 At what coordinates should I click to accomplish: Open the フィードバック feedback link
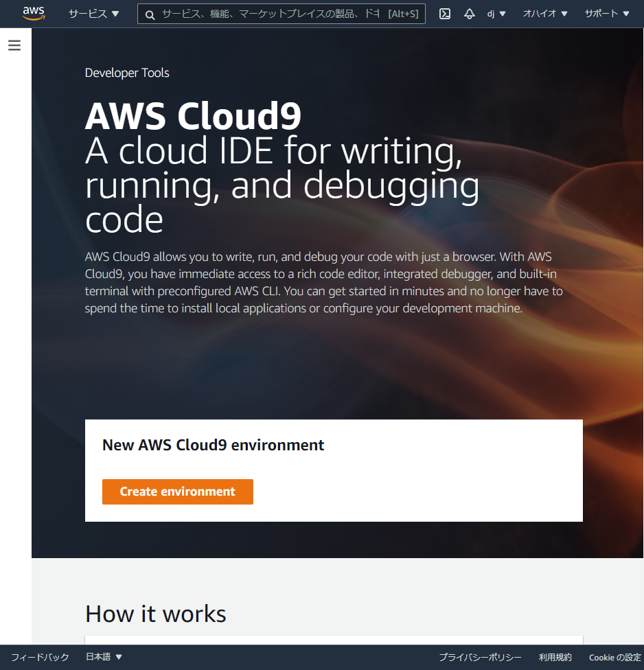[x=40, y=657]
